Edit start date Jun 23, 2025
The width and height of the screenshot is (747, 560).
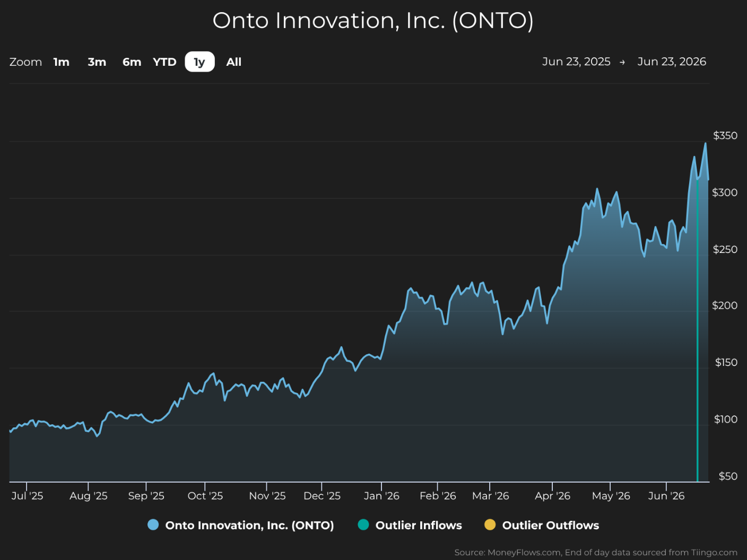[576, 62]
